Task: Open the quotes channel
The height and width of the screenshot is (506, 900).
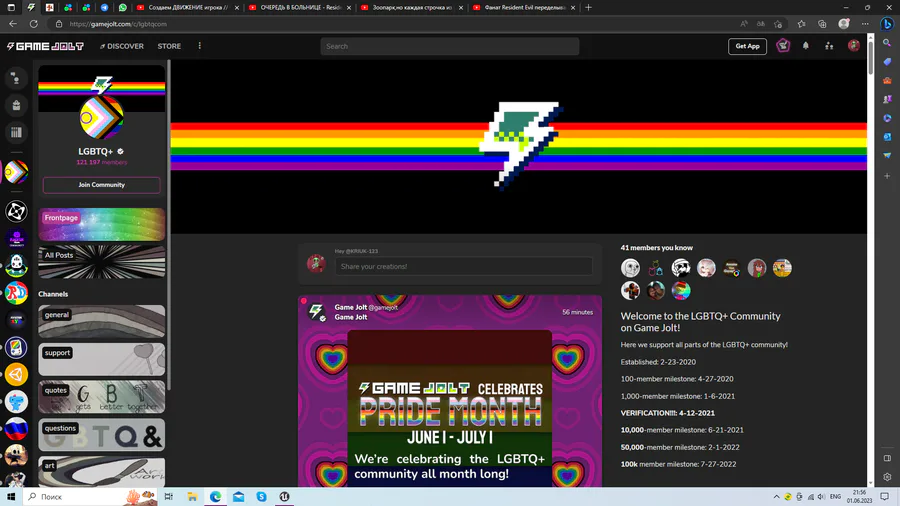Action: tap(102, 397)
